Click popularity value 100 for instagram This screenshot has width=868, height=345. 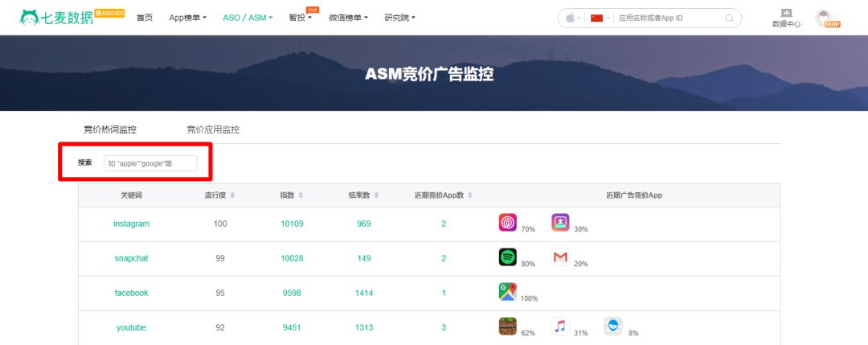click(220, 224)
